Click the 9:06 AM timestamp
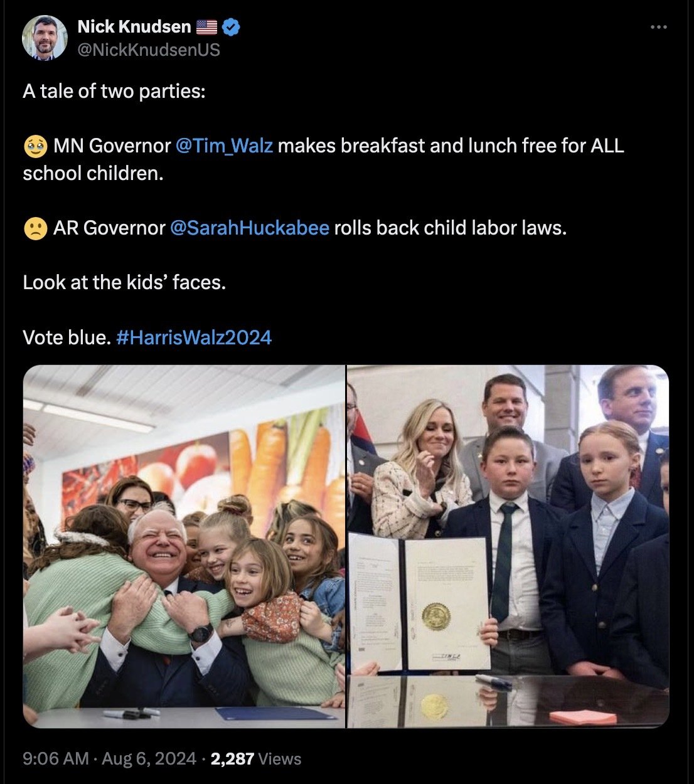The width and height of the screenshot is (694, 784). click(x=56, y=759)
